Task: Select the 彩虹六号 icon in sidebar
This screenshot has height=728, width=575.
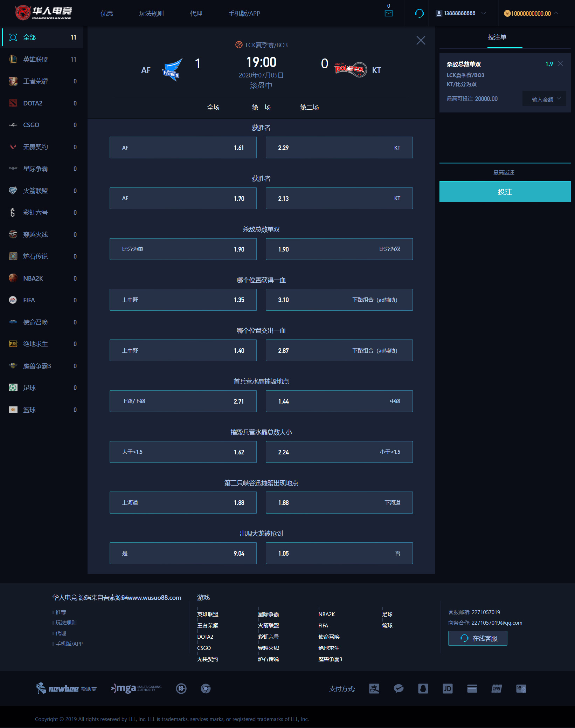Action: 13,212
